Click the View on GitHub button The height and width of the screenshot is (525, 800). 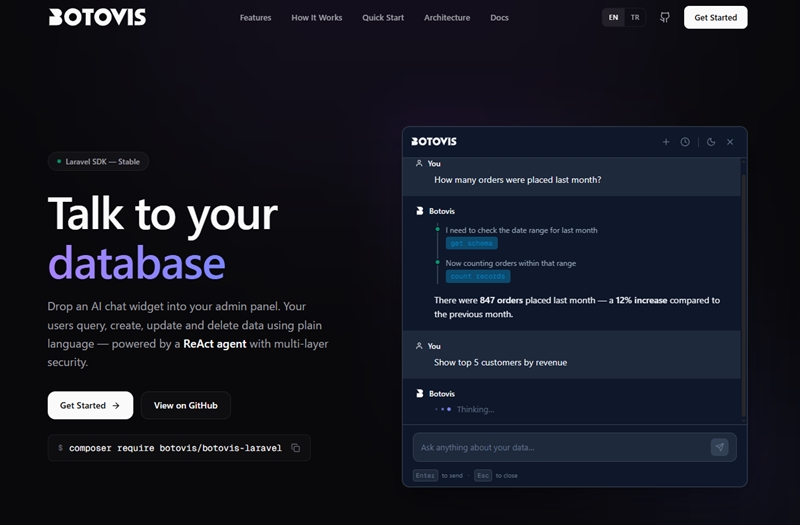(x=186, y=405)
